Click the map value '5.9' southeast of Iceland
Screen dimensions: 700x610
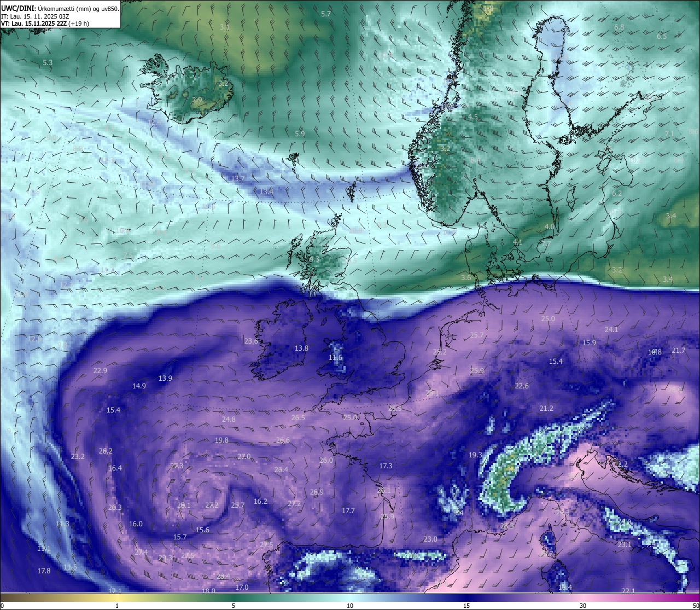(x=300, y=133)
